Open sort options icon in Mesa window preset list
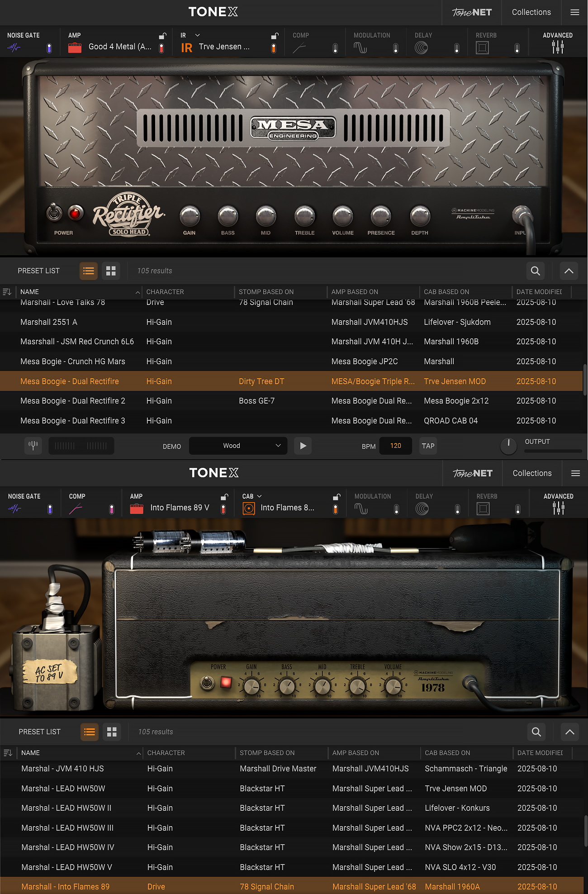Screen dimensions: 588x894 [7, 292]
